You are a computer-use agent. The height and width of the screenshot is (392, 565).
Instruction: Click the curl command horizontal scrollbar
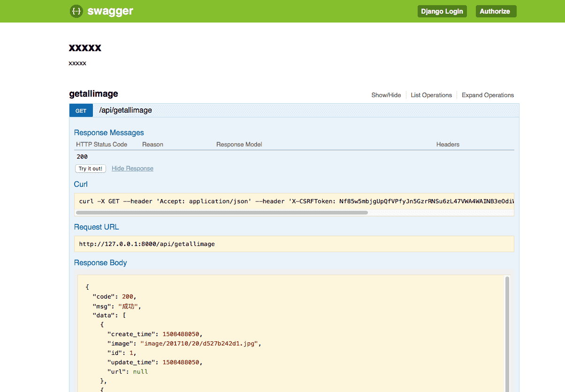[222, 213]
